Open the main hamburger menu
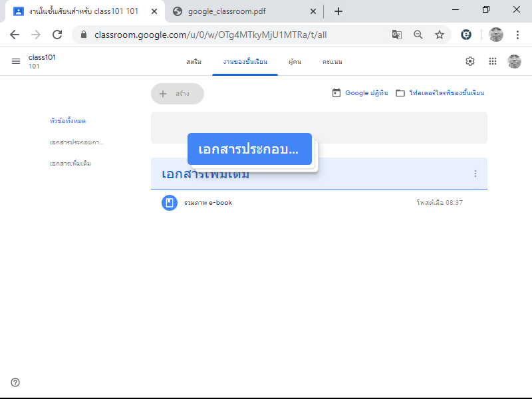The width and height of the screenshot is (532, 399). [x=15, y=61]
